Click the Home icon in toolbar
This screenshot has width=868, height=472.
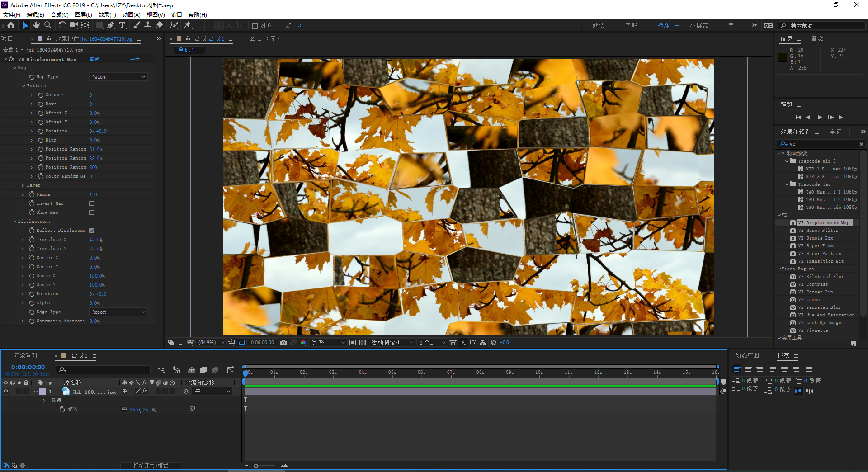pos(11,25)
